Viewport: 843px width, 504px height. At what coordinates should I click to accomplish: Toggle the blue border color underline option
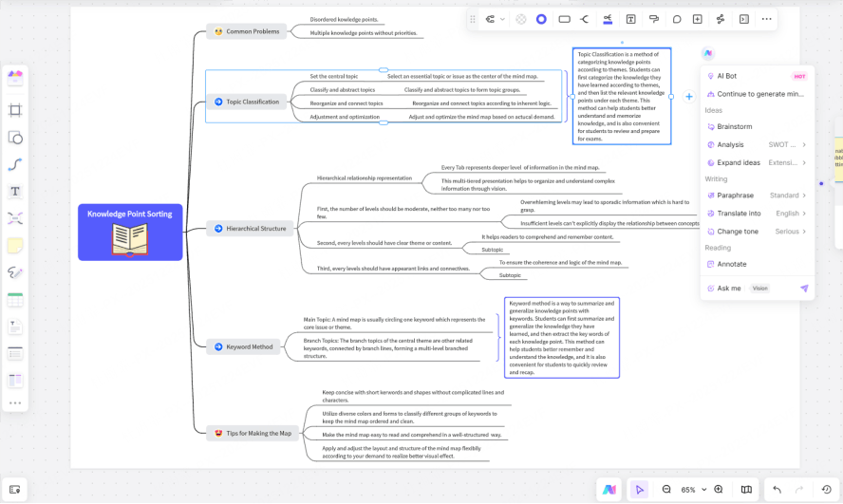point(607,19)
